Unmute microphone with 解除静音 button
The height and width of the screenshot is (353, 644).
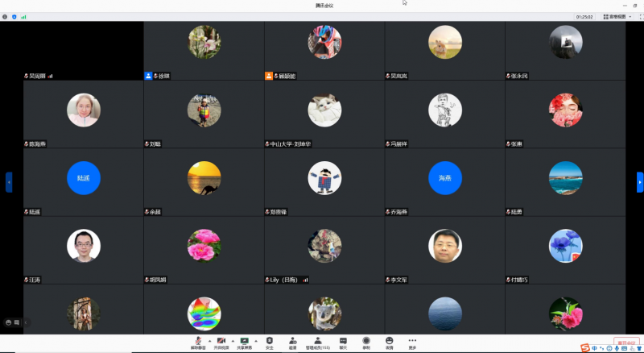click(x=197, y=342)
